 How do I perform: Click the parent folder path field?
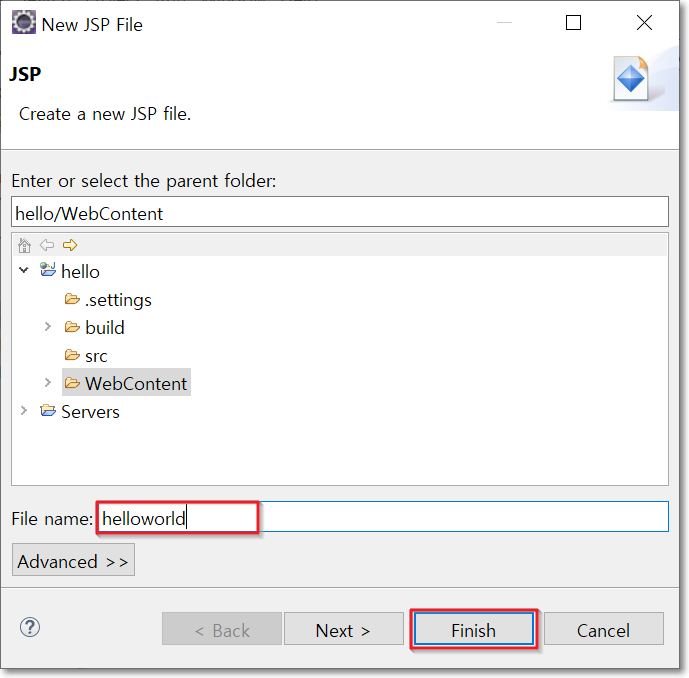pyautogui.click(x=340, y=213)
